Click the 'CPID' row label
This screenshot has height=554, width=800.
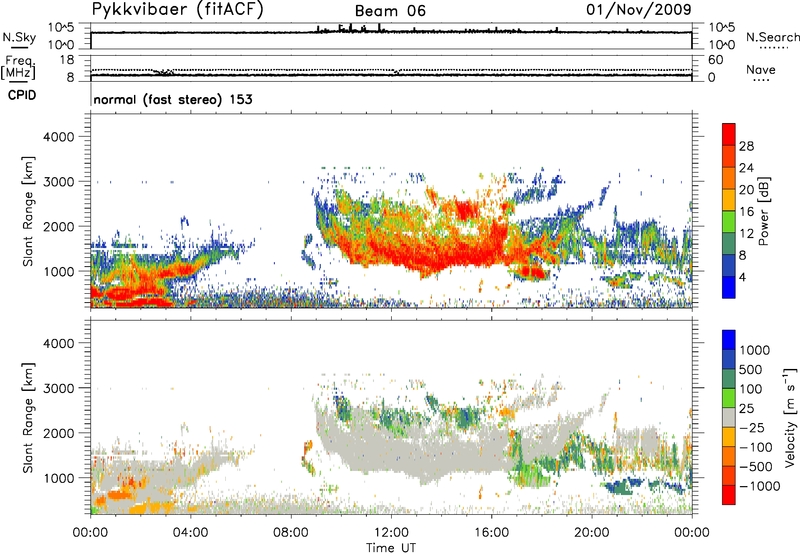point(22,95)
